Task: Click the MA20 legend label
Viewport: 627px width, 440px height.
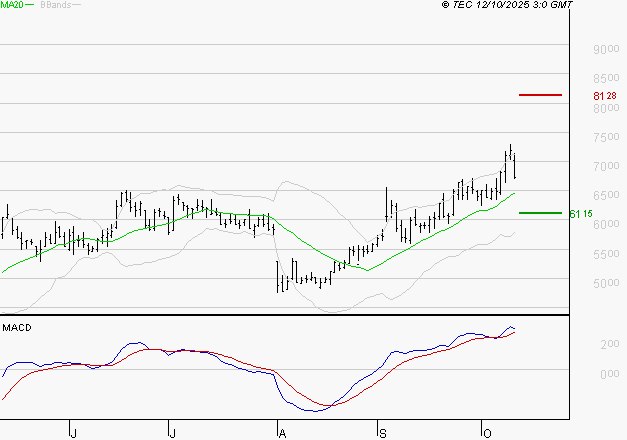Action: tap(12, 5)
